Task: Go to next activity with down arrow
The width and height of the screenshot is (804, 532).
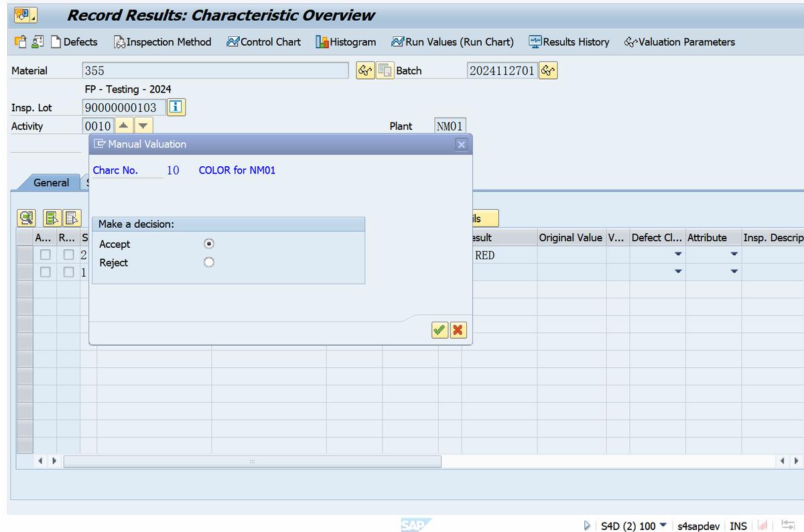Action: point(143,126)
